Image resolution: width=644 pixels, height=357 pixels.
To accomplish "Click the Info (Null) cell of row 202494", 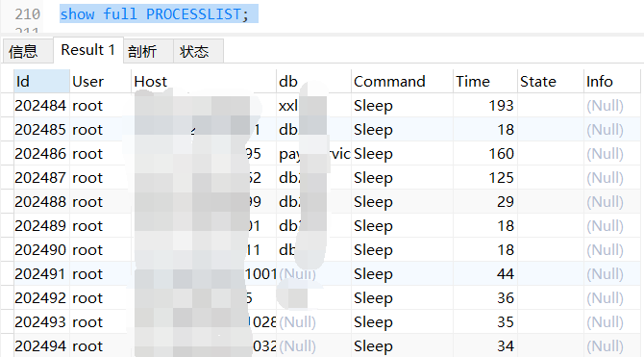I will pyautogui.click(x=605, y=345).
